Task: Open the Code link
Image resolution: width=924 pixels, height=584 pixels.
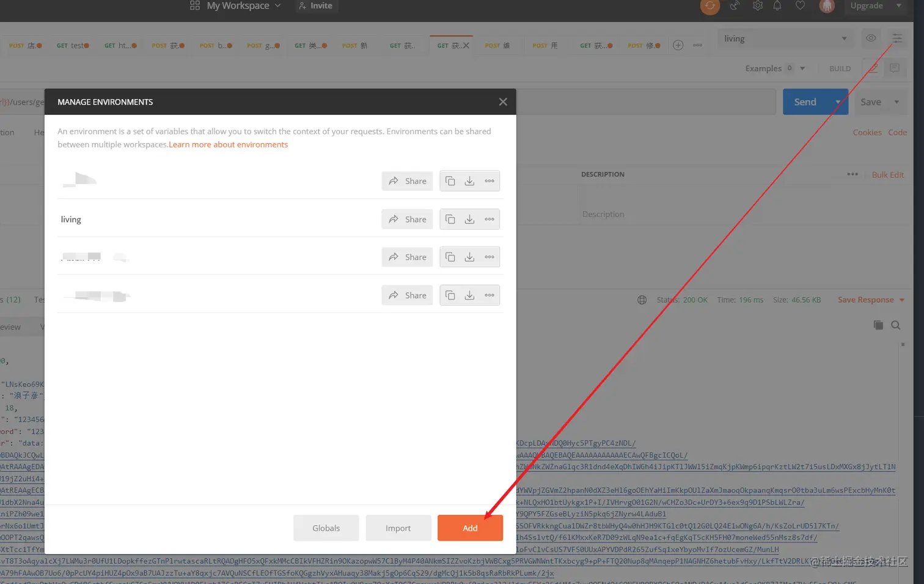Action: coord(897,132)
